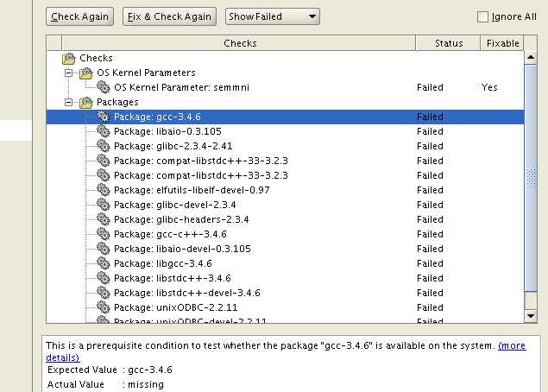
Task: Click the Fixable column header
Action: click(502, 43)
